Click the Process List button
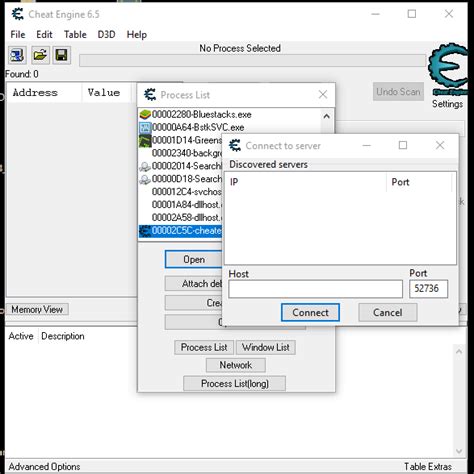Screen dimensions: 474x474 [x=204, y=347]
